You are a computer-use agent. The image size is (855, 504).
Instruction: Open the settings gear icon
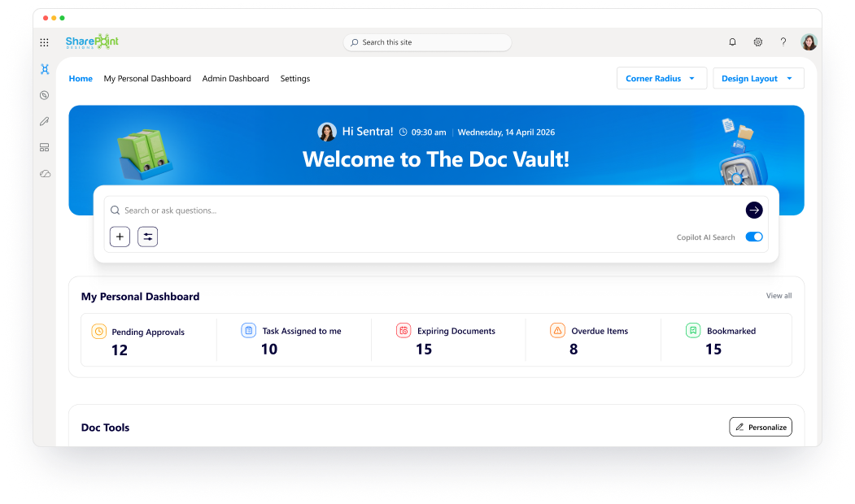pos(758,42)
